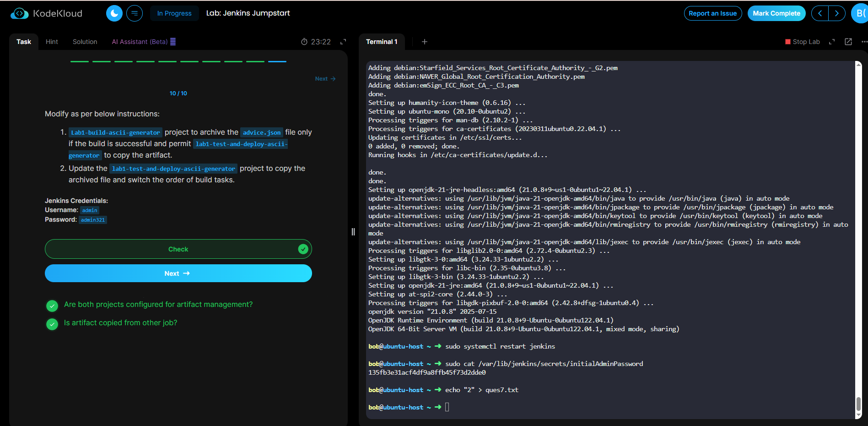The width and height of the screenshot is (868, 426).
Task: Open the In Progress status selector
Action: 174,13
